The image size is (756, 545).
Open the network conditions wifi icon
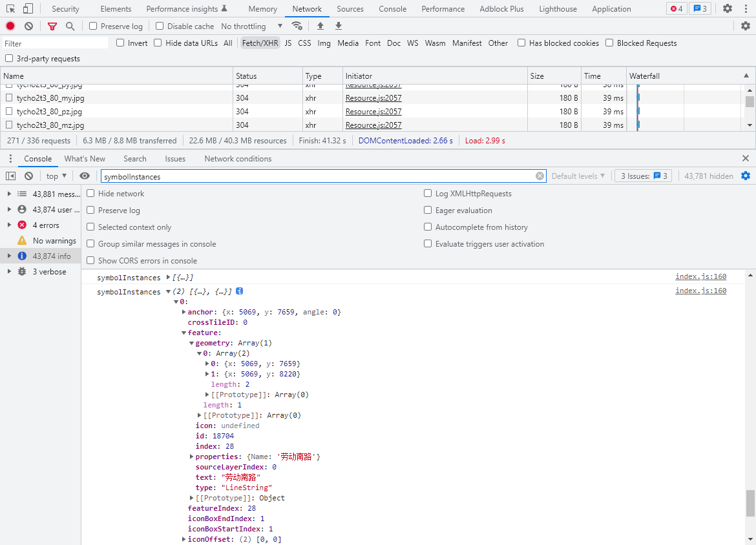pos(297,26)
